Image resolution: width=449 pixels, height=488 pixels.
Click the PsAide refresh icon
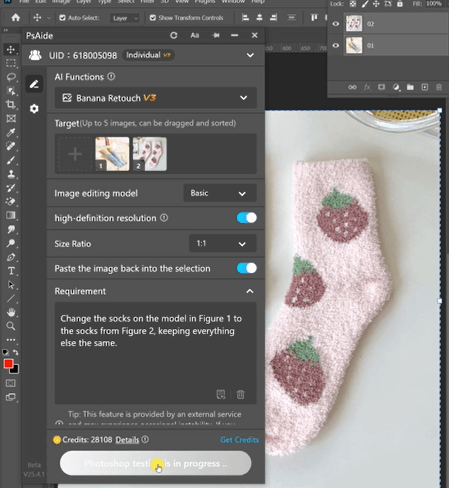point(173,35)
